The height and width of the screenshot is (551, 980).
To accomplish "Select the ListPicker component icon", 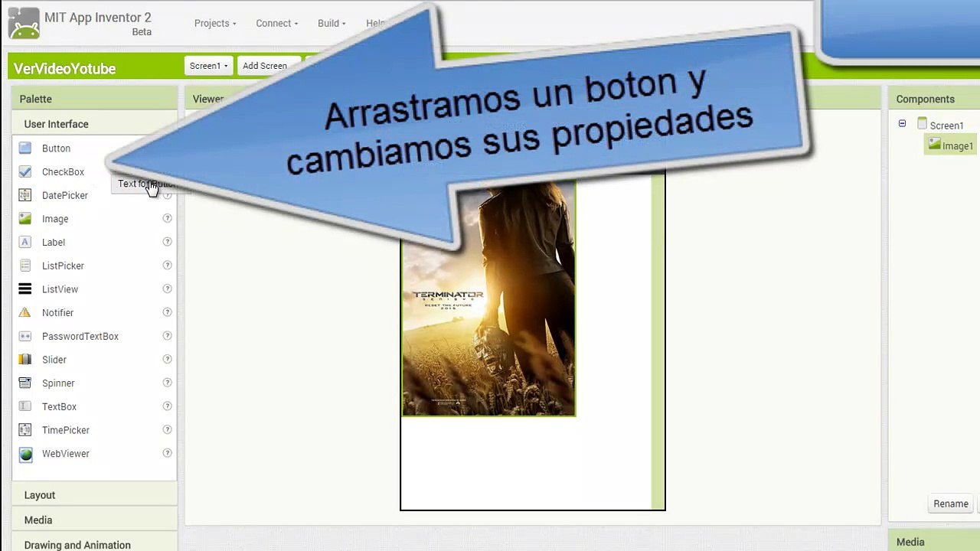I will pos(25,266).
